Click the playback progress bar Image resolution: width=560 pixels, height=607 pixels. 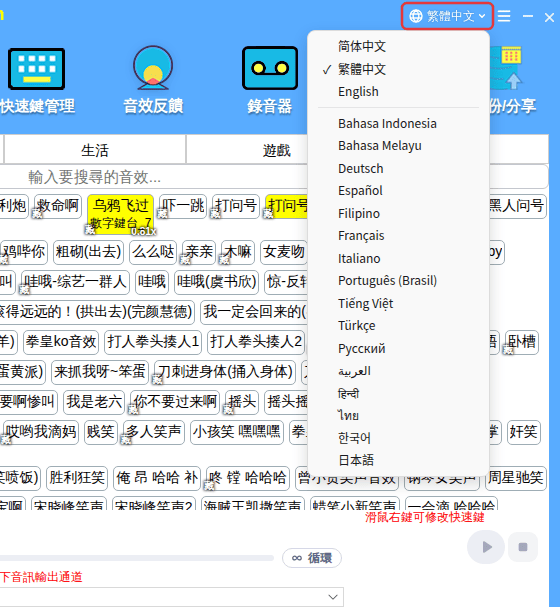[x=135, y=558]
